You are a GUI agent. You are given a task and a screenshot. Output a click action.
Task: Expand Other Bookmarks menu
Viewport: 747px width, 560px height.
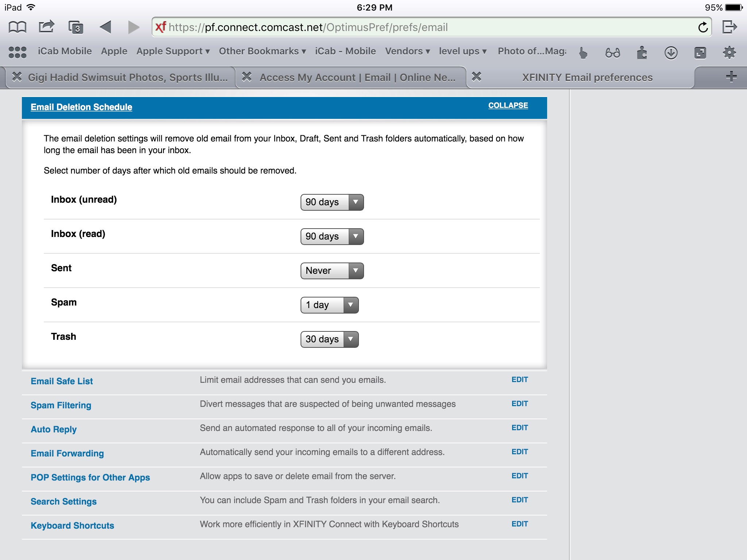click(x=262, y=51)
